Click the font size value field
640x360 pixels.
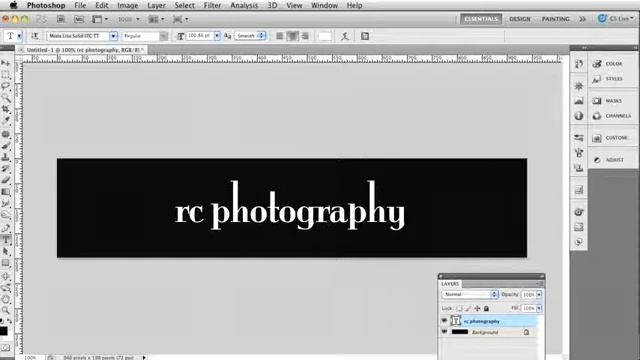(x=200, y=36)
